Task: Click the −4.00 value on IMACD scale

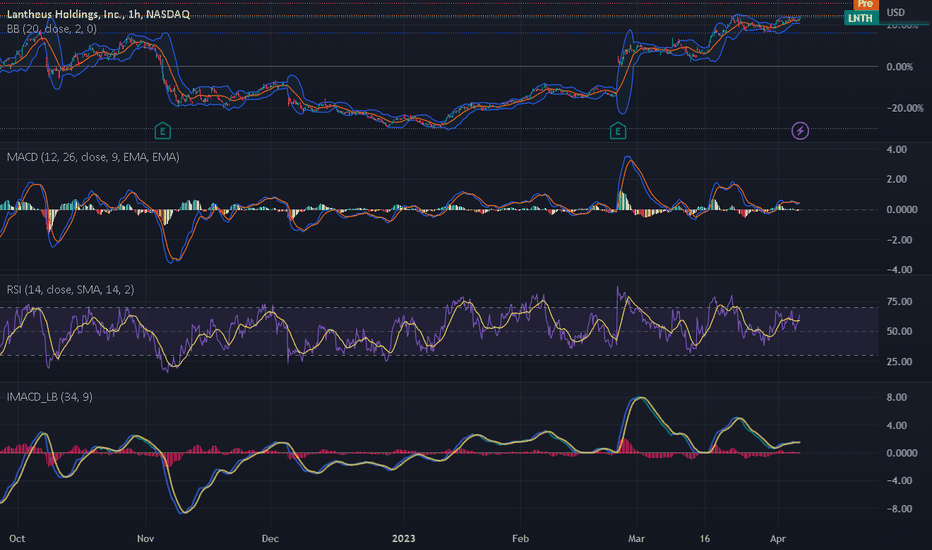Action: point(900,480)
